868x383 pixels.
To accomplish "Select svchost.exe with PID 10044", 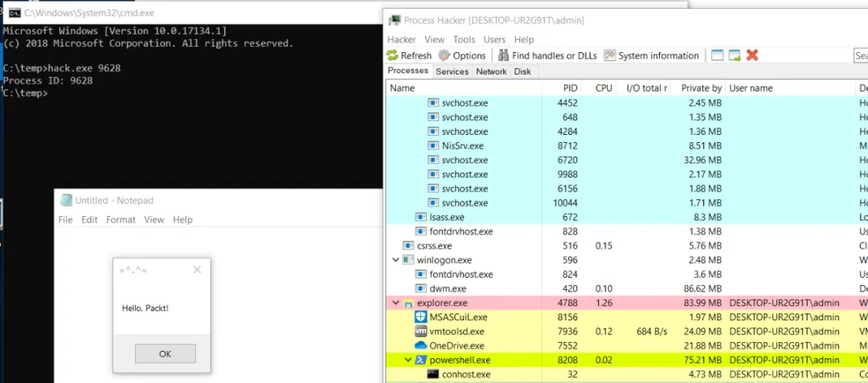I will (627, 203).
